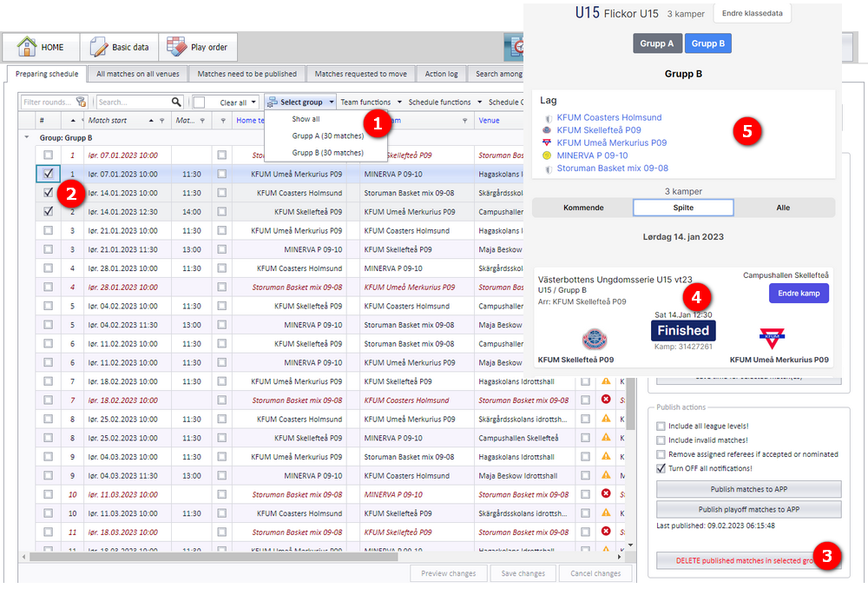Open Basic data via its pencil-document icon

[x=99, y=47]
